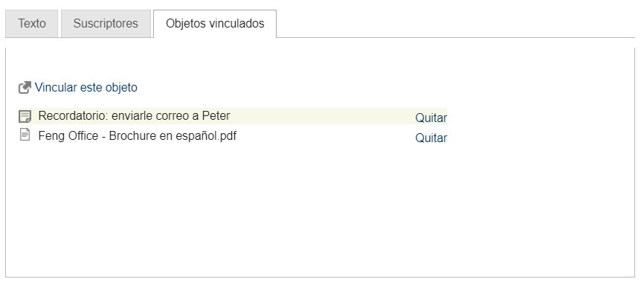Switch to the Texto tab
644x282 pixels.
pos(32,23)
